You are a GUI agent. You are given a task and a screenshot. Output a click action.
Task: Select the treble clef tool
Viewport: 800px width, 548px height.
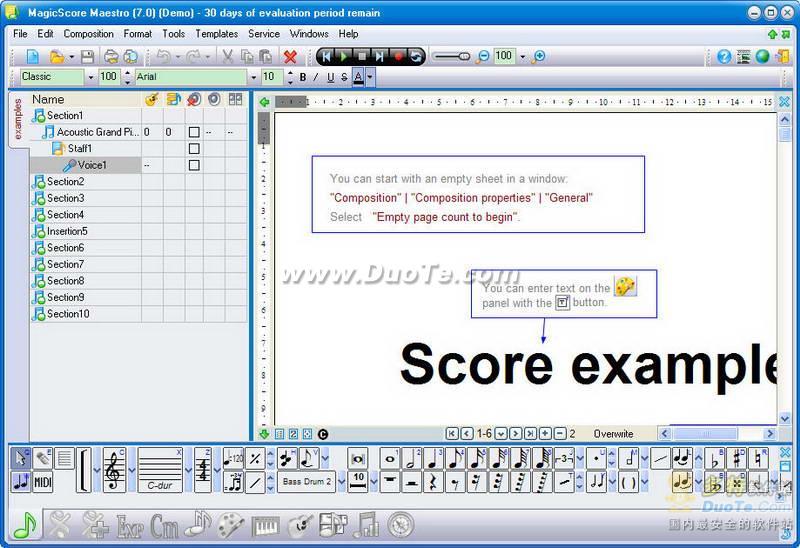[x=114, y=470]
